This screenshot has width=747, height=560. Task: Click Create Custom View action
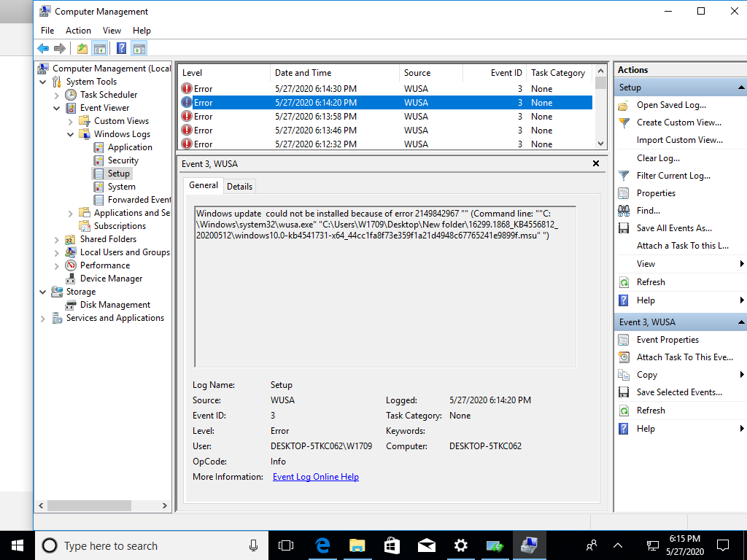click(679, 122)
